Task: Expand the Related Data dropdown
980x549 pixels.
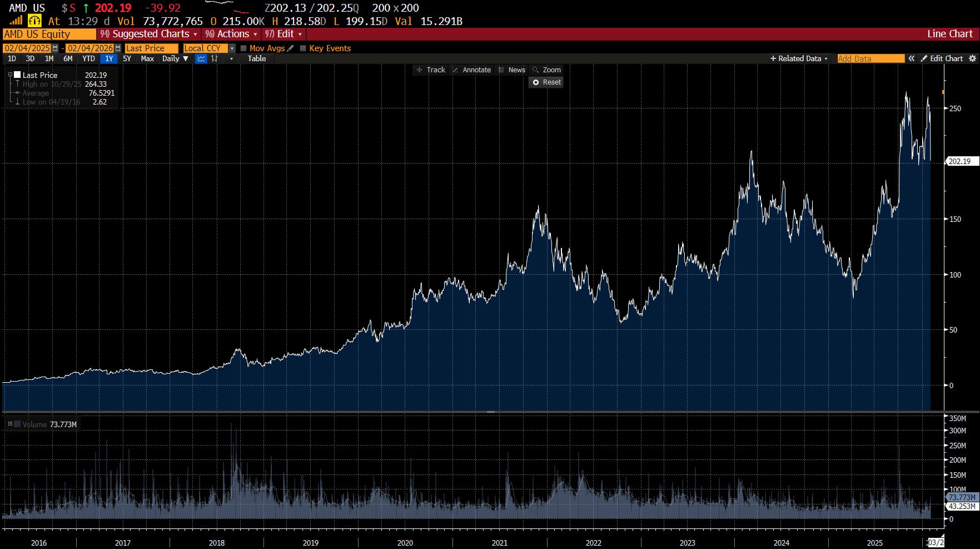Action: (x=799, y=58)
